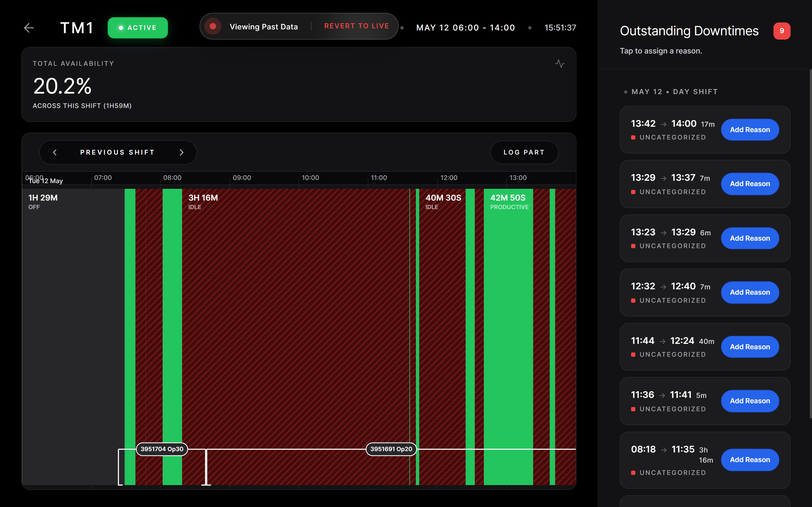Click the 15:51:37 clock time
812x507 pixels.
click(560, 28)
